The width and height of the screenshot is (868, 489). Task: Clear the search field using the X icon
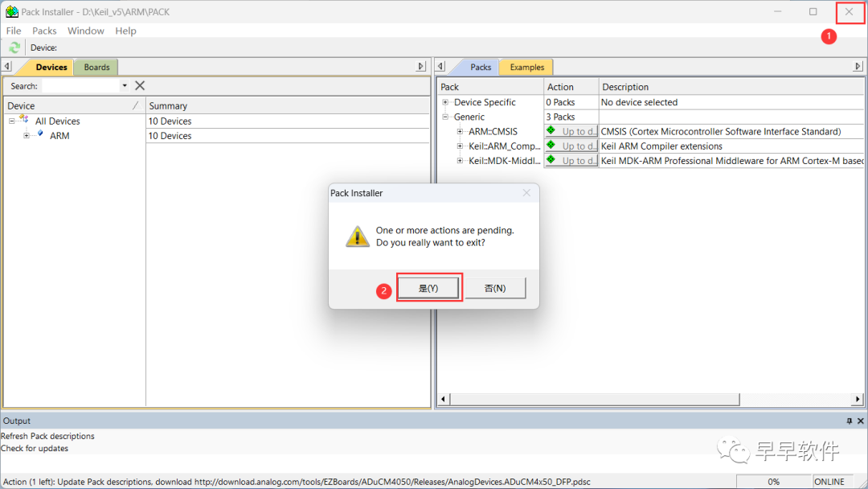pyautogui.click(x=139, y=85)
